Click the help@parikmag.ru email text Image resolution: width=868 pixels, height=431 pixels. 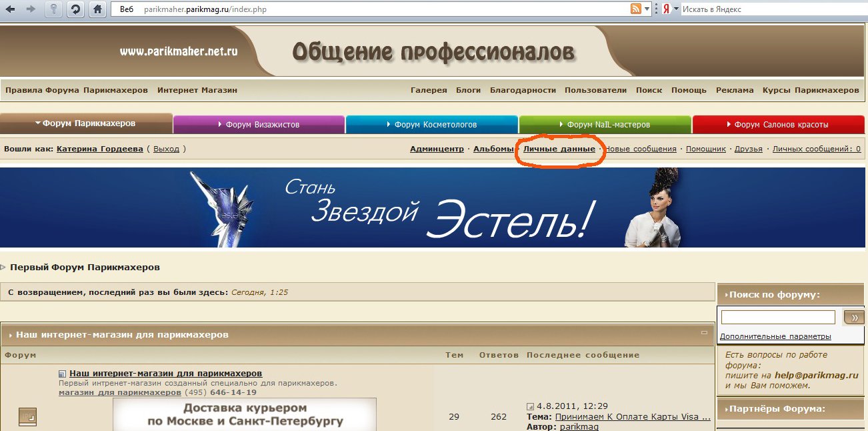click(816, 375)
